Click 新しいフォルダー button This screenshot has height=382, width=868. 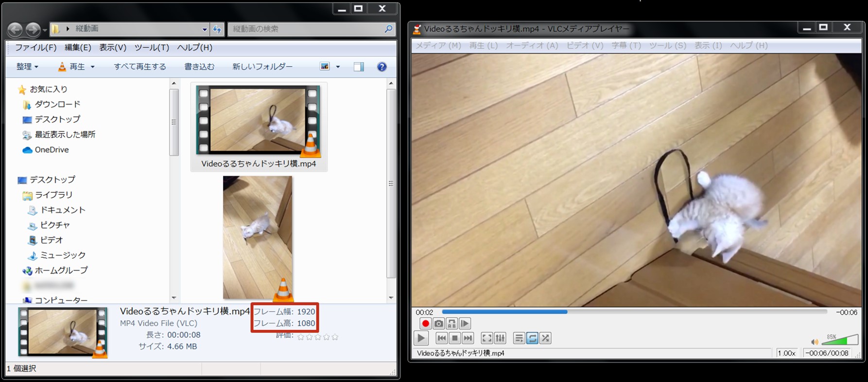pos(262,67)
